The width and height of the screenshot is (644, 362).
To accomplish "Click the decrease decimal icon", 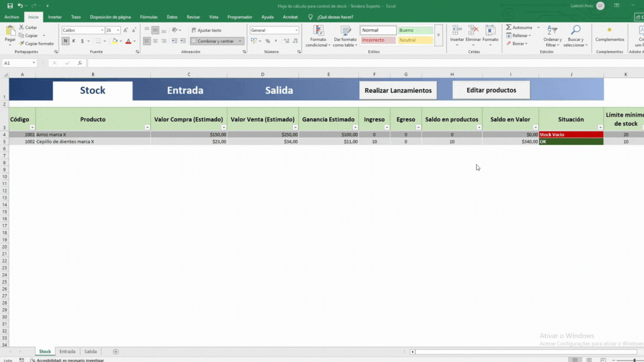I will point(295,41).
